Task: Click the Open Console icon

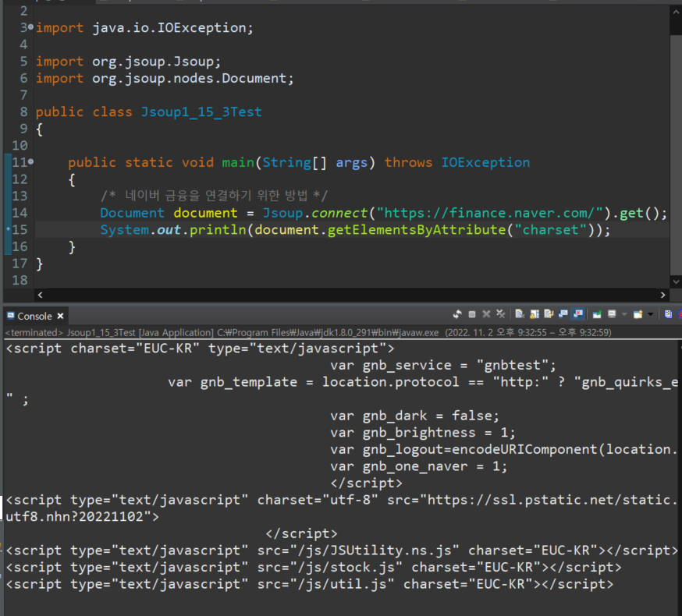Action: [638, 314]
